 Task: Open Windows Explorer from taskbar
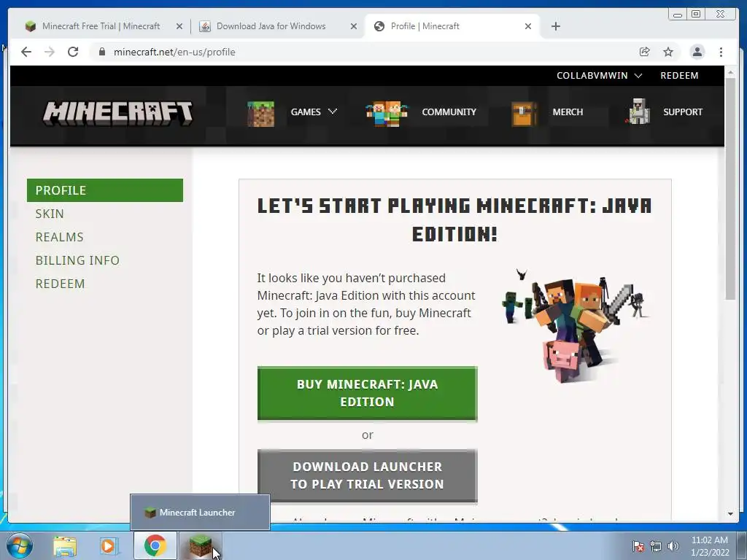point(65,546)
